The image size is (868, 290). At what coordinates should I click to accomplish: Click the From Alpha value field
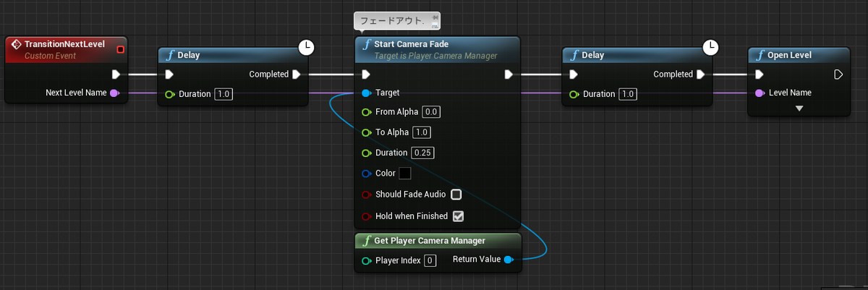(431, 112)
